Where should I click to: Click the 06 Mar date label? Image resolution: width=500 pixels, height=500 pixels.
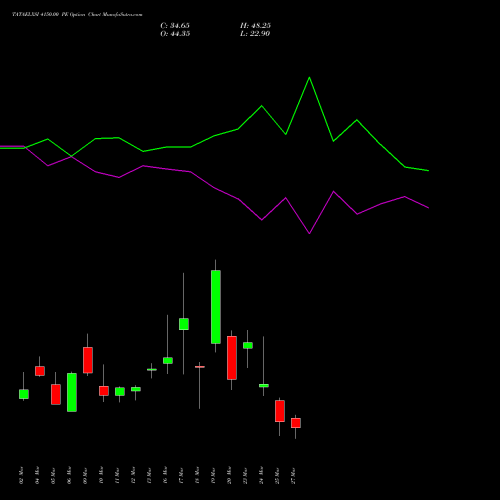(x=69, y=475)
